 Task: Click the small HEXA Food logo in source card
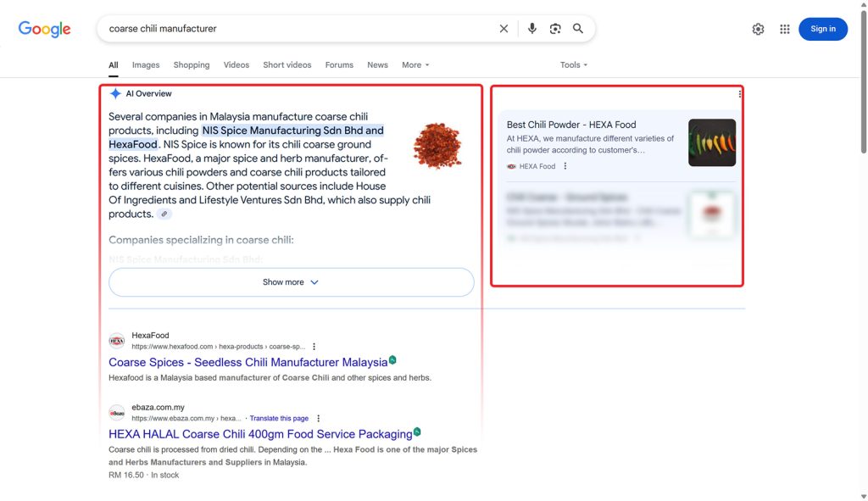point(511,166)
